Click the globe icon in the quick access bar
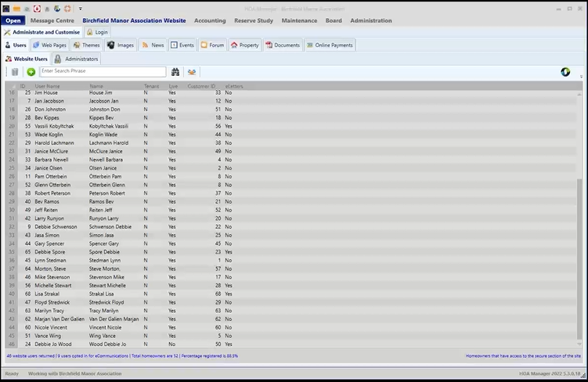Viewport: 588px width, 382px height. point(57,9)
